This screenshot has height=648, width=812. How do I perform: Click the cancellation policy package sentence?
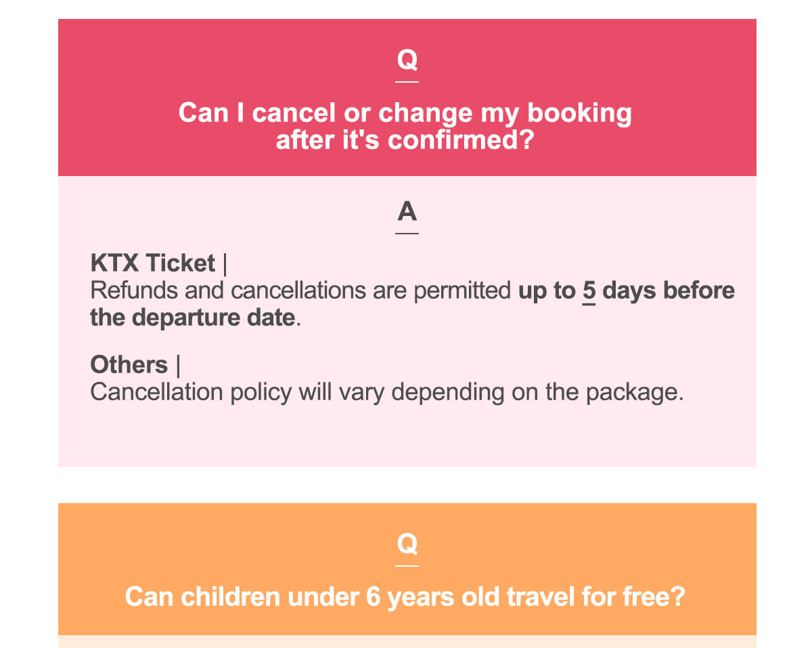(x=386, y=392)
